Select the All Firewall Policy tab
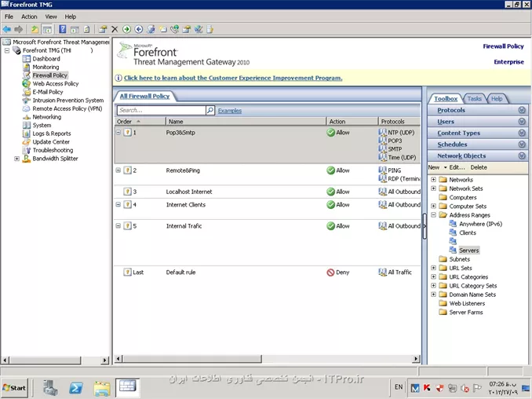The image size is (532, 399). click(144, 97)
